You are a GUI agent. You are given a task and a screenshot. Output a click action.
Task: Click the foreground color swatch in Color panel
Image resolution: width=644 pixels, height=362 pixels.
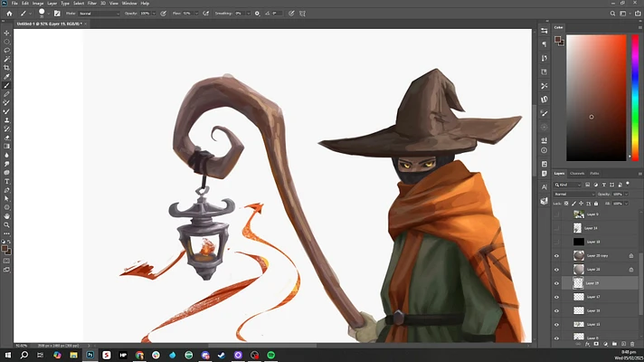point(557,40)
